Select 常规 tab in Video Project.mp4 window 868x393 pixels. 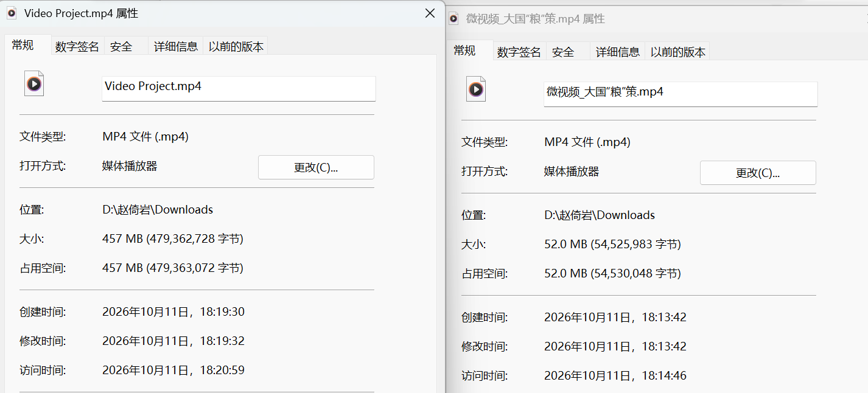pyautogui.click(x=23, y=45)
